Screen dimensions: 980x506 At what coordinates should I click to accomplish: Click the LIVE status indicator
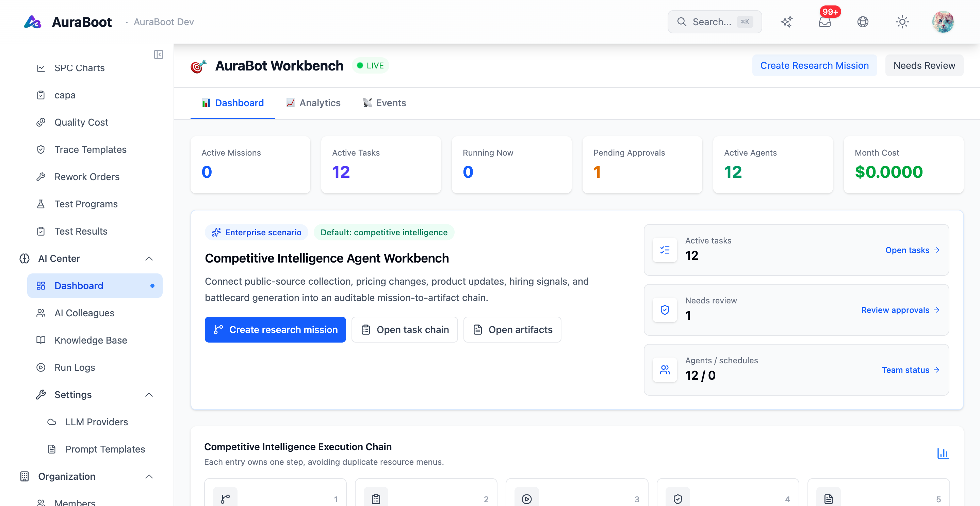pos(370,65)
